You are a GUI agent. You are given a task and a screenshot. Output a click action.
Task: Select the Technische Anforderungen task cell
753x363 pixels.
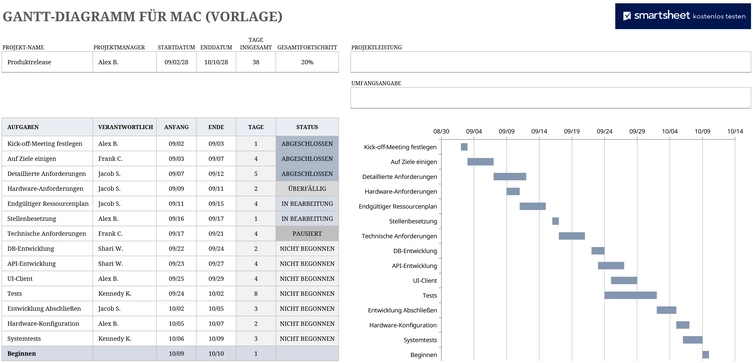pos(47,233)
